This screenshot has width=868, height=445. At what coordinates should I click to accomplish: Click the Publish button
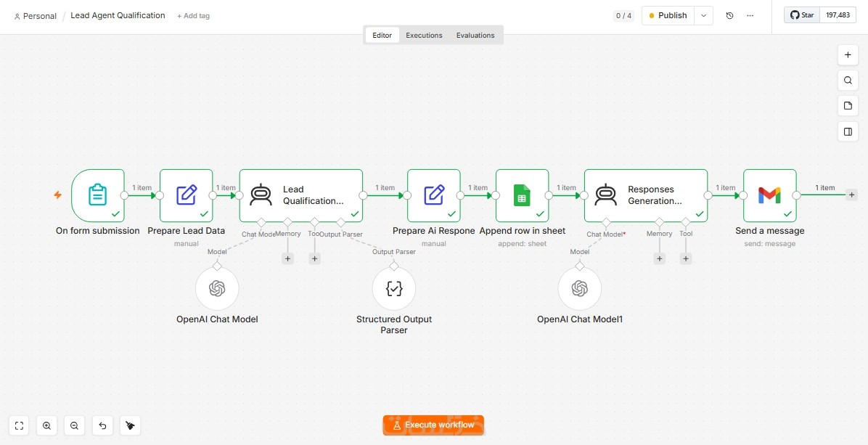click(668, 15)
